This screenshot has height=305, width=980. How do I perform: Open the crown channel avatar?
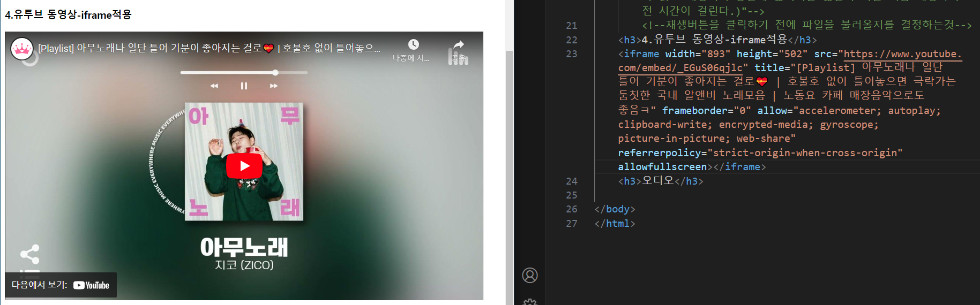click(22, 49)
